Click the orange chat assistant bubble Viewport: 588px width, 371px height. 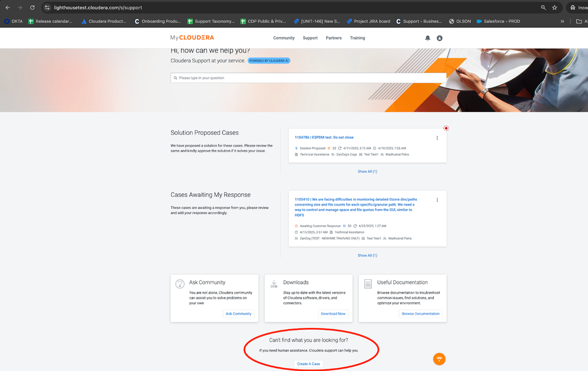click(439, 359)
